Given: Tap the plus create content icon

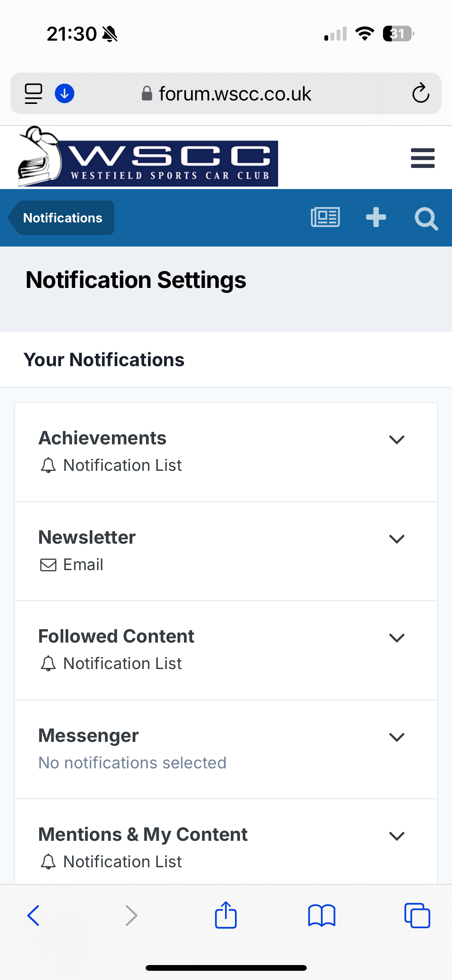Looking at the screenshot, I should point(376,217).
